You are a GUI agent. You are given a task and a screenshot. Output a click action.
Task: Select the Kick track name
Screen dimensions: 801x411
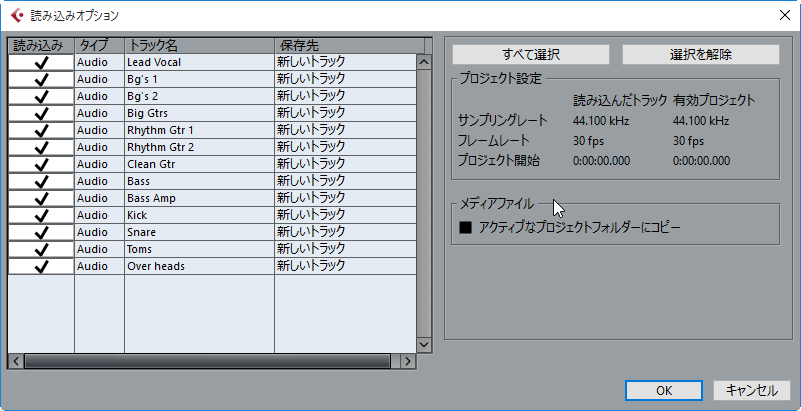click(x=137, y=215)
